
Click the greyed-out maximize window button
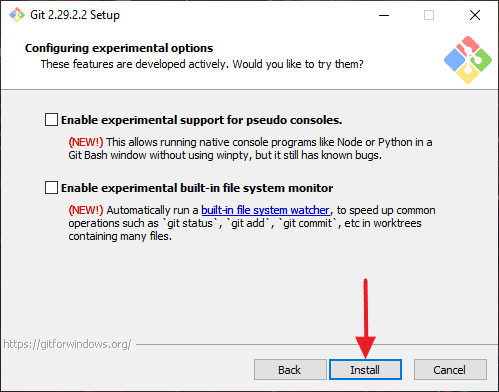(x=429, y=15)
